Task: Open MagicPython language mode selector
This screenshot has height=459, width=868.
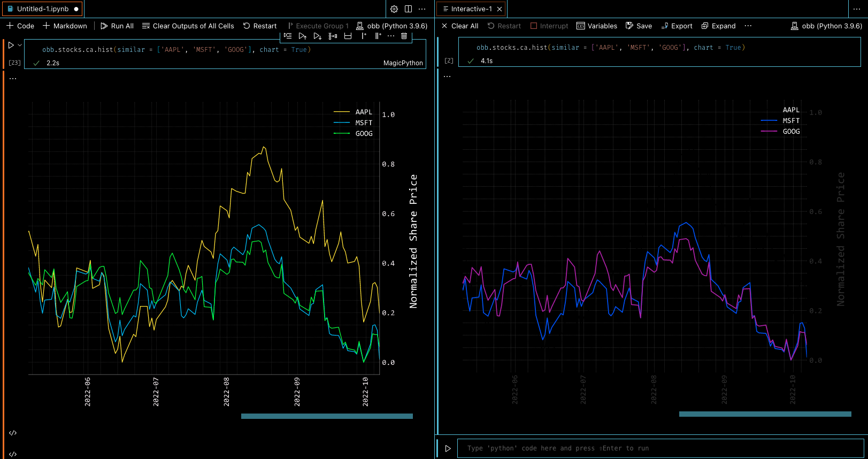Action: [403, 63]
